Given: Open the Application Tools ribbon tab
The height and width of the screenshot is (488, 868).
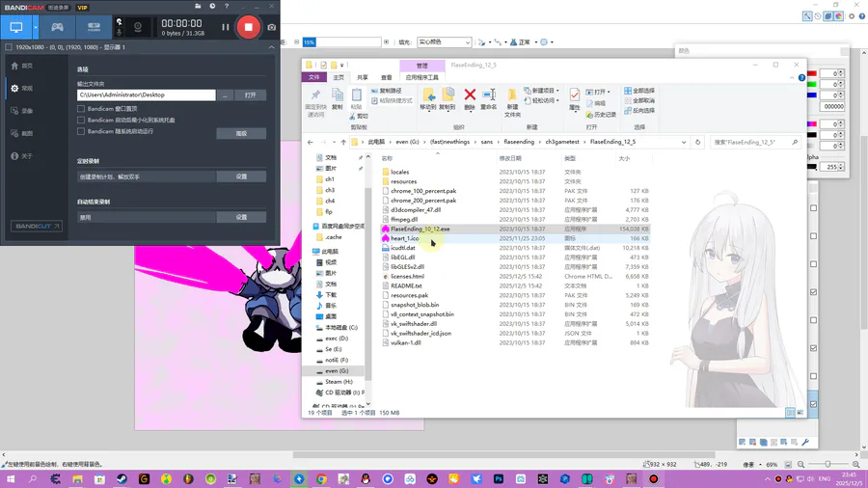Looking at the screenshot, I should click(x=421, y=77).
